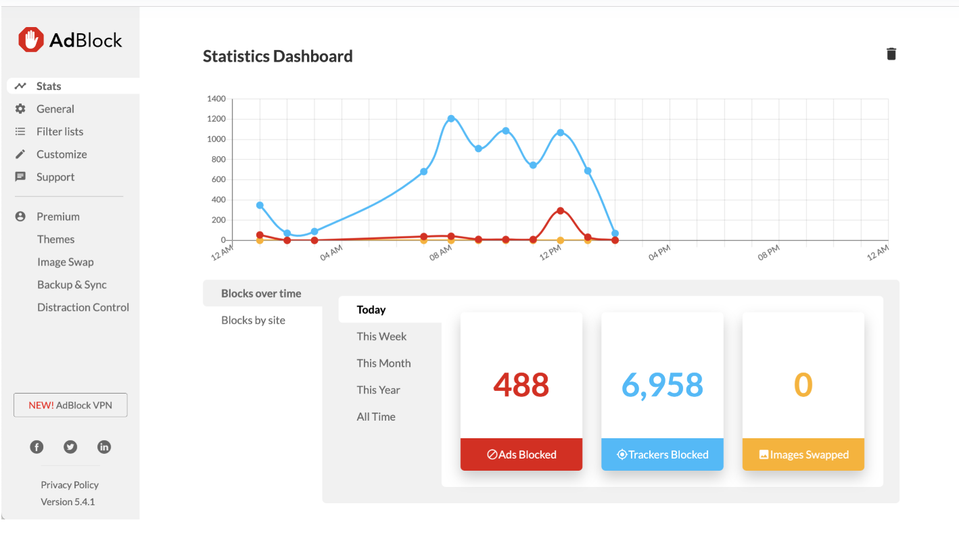Select the Customize pencil icon
This screenshot has height=560, width=959.
click(20, 154)
